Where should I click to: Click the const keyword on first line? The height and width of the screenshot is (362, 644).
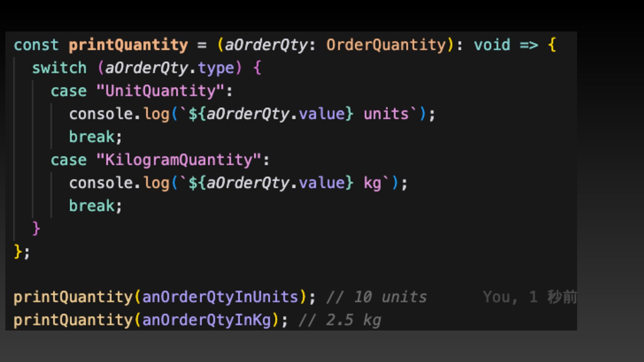pyautogui.click(x=36, y=45)
